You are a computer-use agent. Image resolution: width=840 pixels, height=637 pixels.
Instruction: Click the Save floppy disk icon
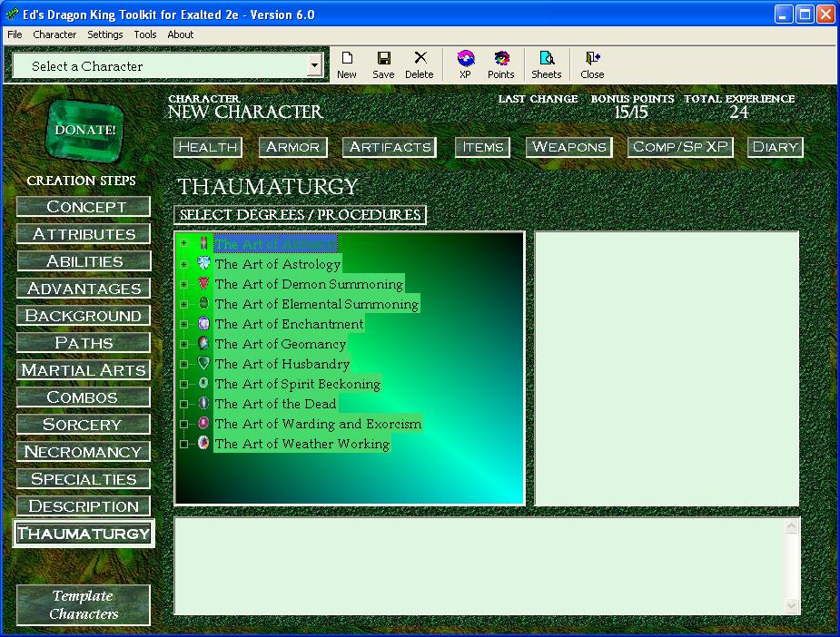[383, 58]
